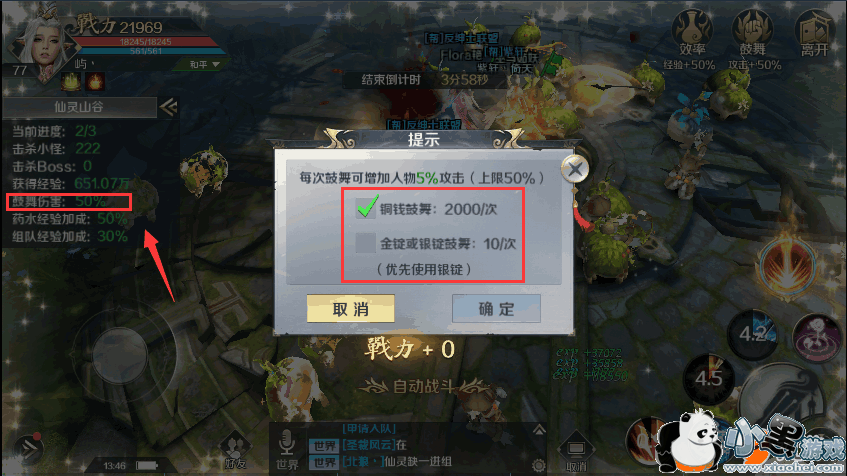Tap the 效率 experience boost icon

(693, 32)
